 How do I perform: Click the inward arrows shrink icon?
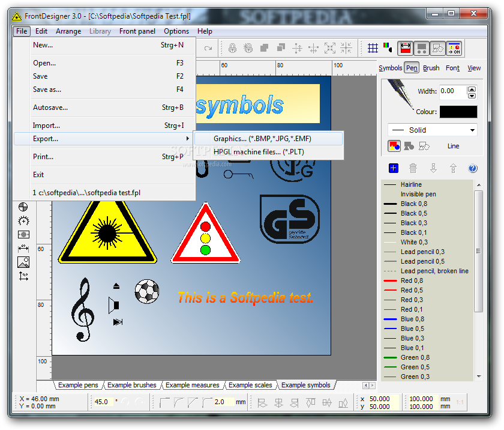tap(346, 48)
